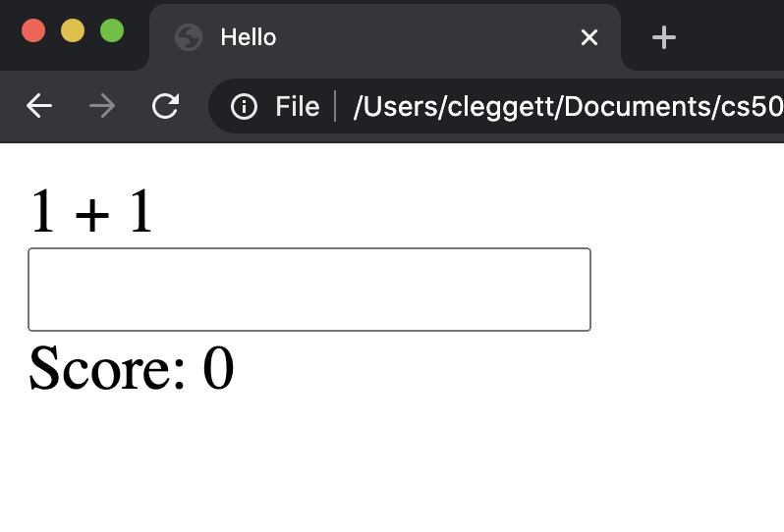784x532 pixels.
Task: Click the forward navigation arrow
Action: [101, 106]
